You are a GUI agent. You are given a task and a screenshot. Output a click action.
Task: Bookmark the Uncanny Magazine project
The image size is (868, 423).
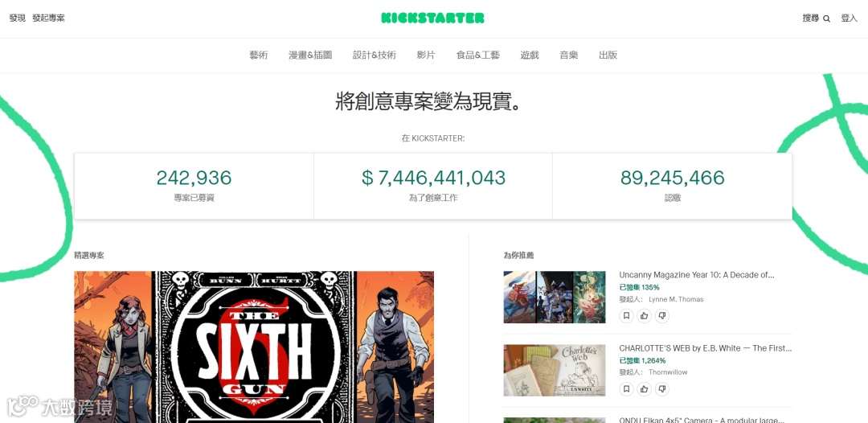[627, 315]
